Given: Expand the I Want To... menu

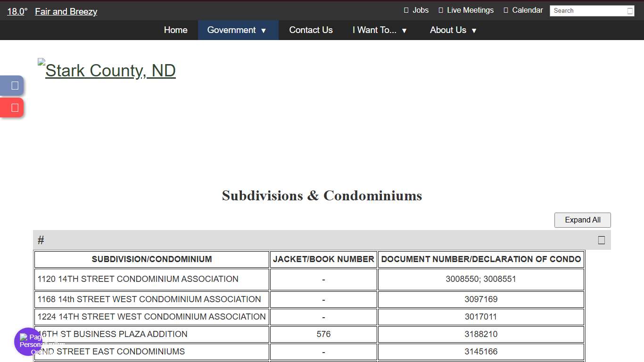Looking at the screenshot, I should (380, 30).
